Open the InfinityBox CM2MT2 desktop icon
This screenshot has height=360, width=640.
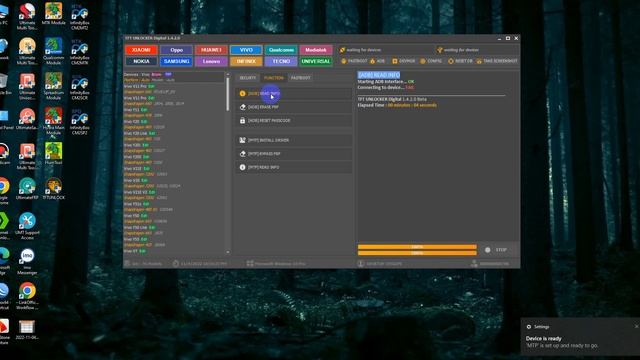(80, 17)
